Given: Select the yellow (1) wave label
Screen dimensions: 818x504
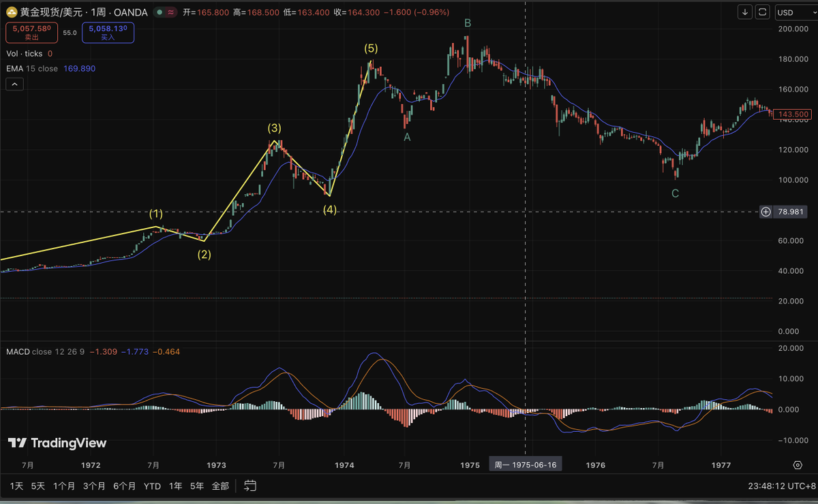Looking at the screenshot, I should [x=156, y=213].
